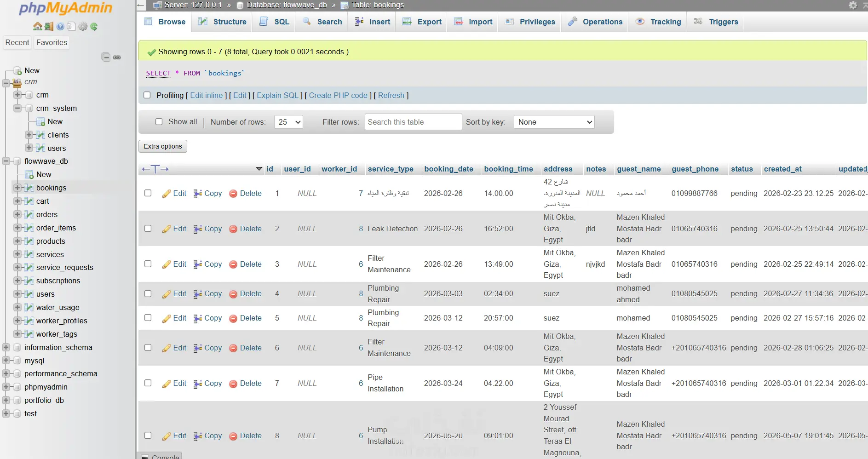Go to the Insert tab
The image size is (868, 459).
[x=372, y=22]
